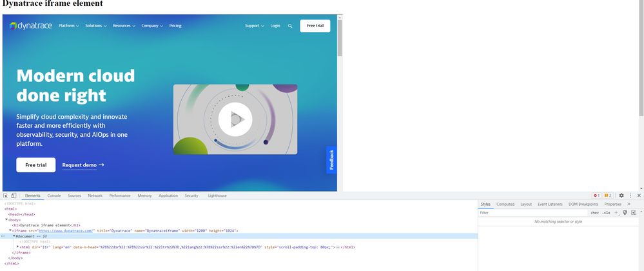Image resolution: width=644 pixels, height=271 pixels.
Task: Toggle the .cls class editor
Action: (x=606, y=212)
